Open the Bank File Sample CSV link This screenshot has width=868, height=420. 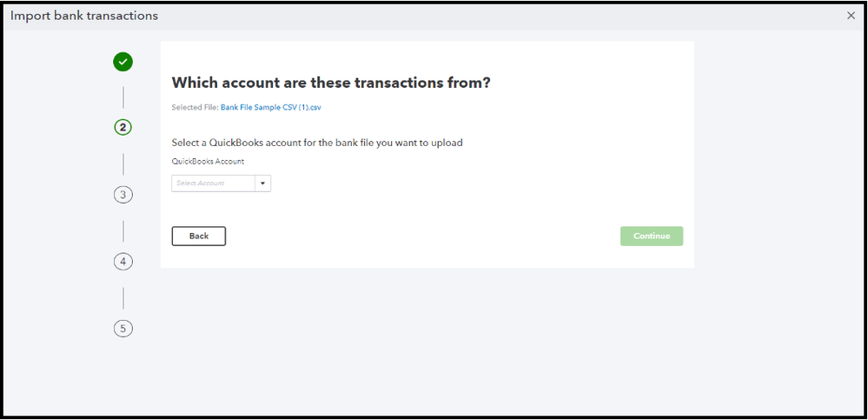(271, 107)
